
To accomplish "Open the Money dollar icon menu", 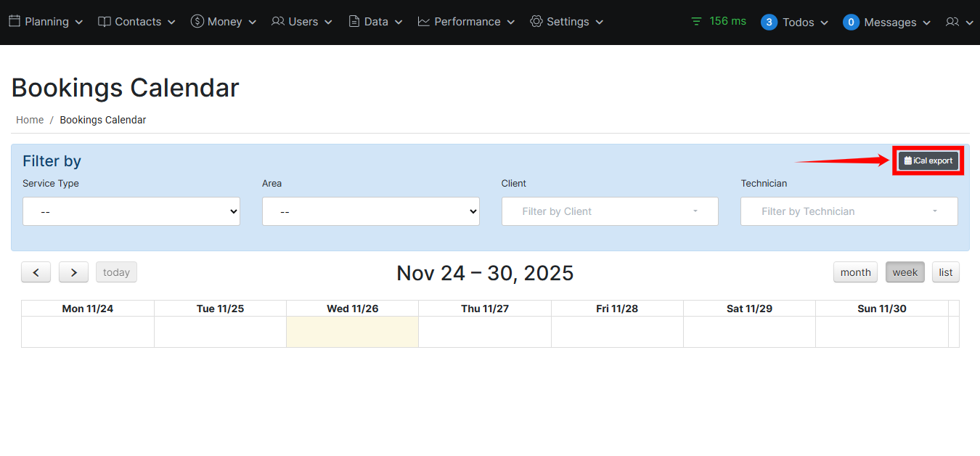I will point(196,21).
